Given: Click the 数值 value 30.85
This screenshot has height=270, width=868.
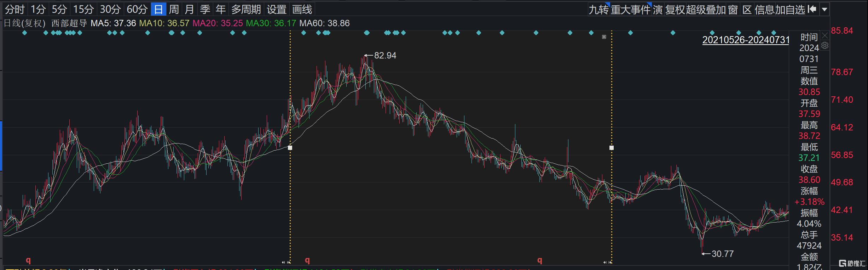Looking at the screenshot, I should [x=809, y=92].
